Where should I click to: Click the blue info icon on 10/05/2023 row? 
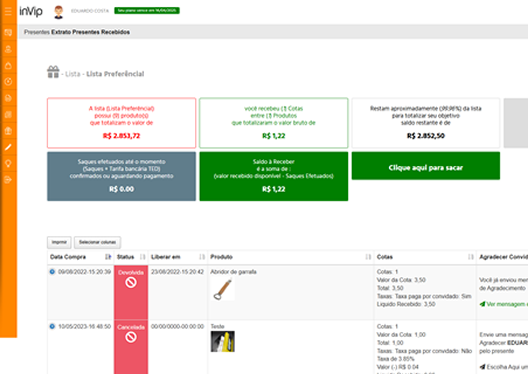tap(52, 326)
